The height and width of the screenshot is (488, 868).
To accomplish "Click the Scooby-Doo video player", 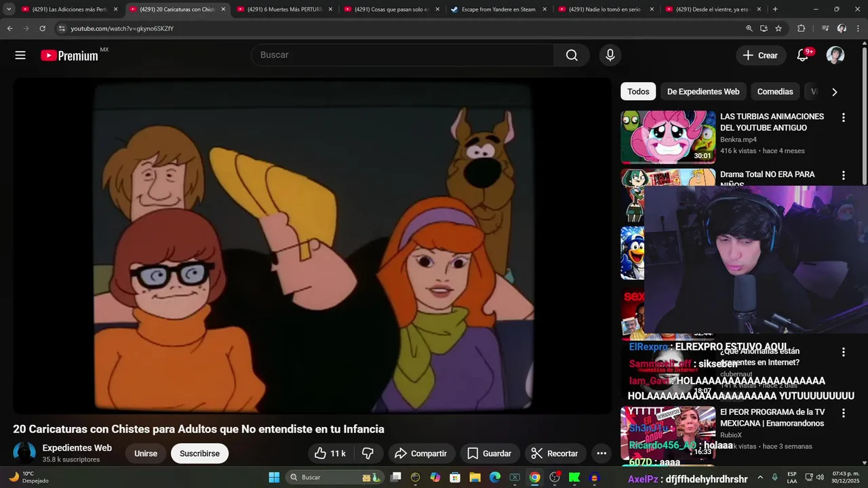I will [312, 246].
